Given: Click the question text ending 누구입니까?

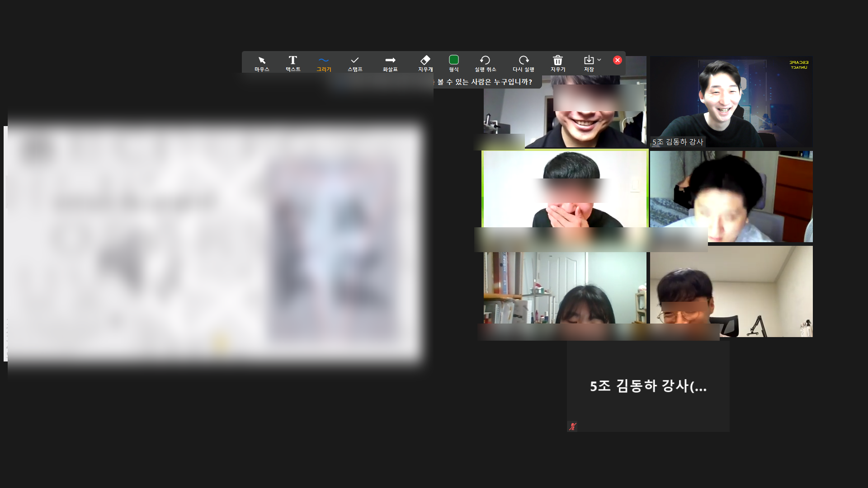Looking at the screenshot, I should (485, 82).
